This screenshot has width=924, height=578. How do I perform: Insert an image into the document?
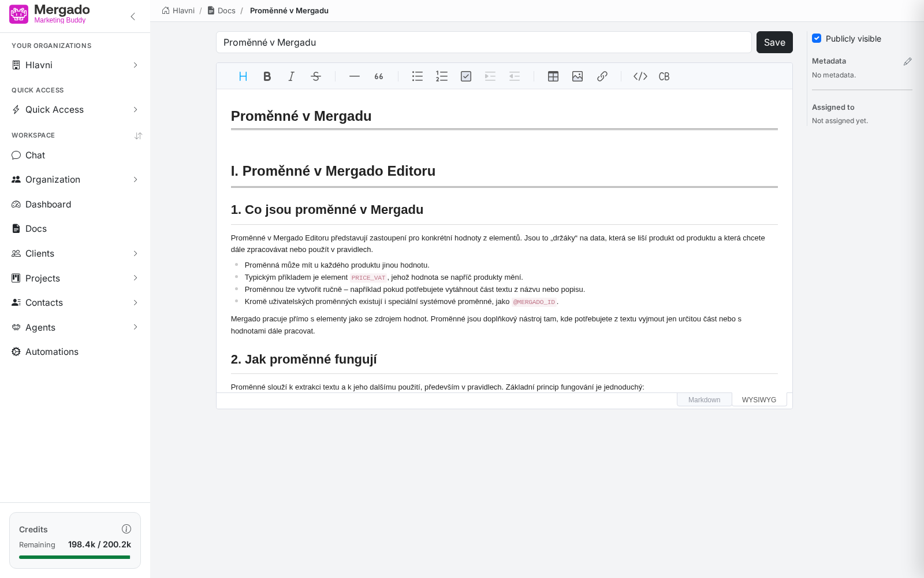point(577,76)
